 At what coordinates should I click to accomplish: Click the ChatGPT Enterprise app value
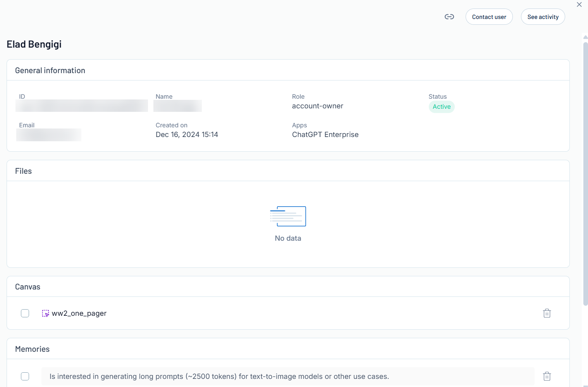[x=325, y=135]
